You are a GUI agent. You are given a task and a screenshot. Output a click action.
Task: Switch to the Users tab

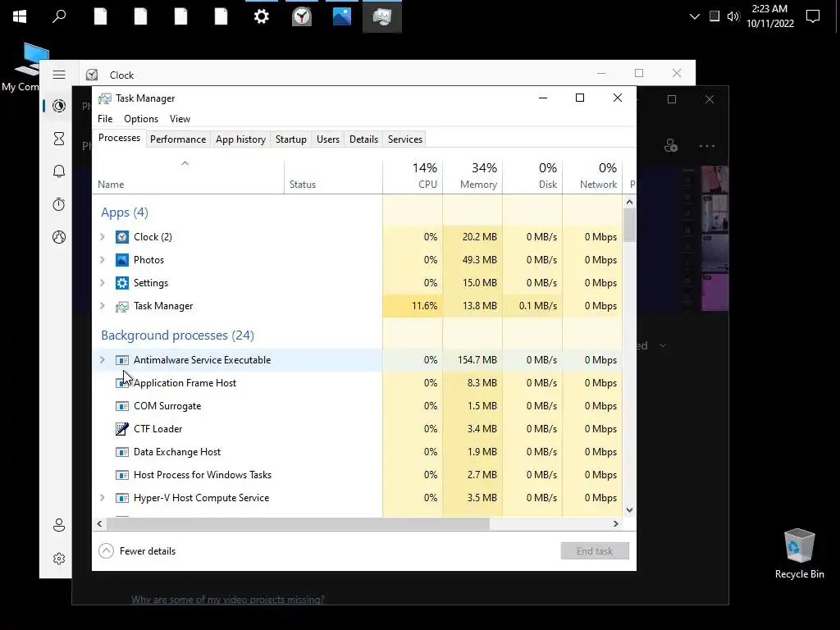(x=328, y=139)
